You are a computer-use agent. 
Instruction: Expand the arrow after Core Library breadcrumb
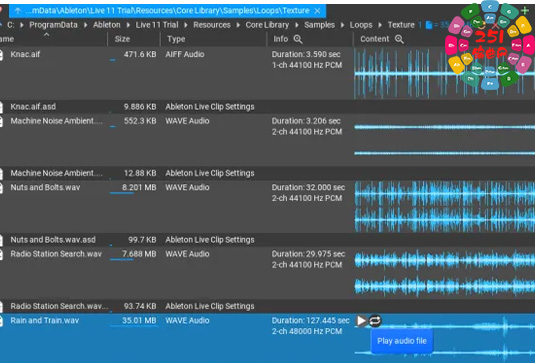(x=297, y=25)
